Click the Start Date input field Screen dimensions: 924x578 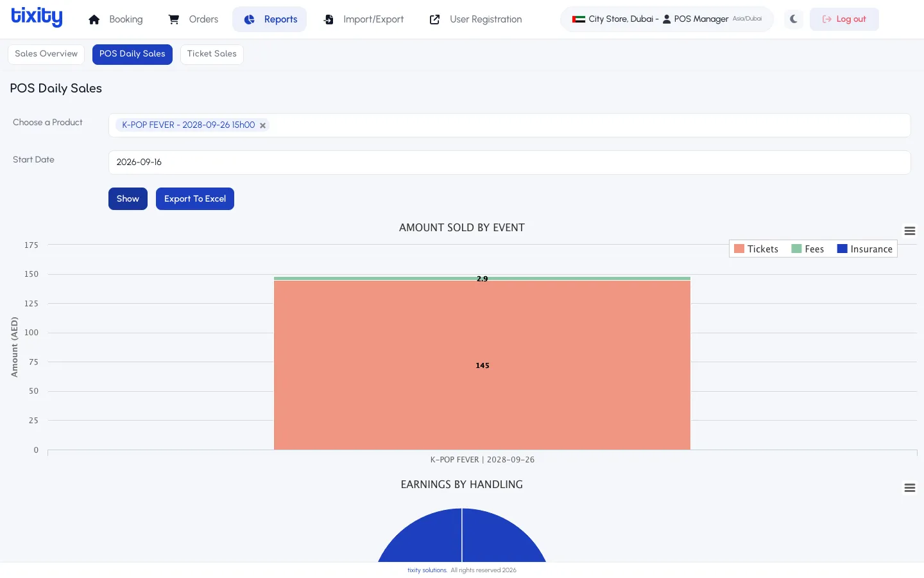click(x=509, y=162)
